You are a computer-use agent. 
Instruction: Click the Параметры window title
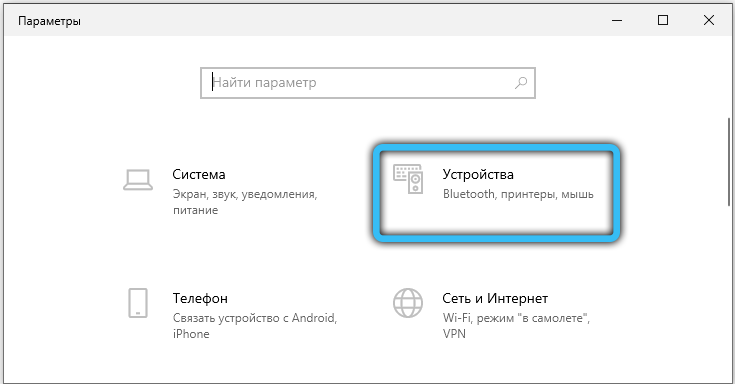click(x=49, y=21)
